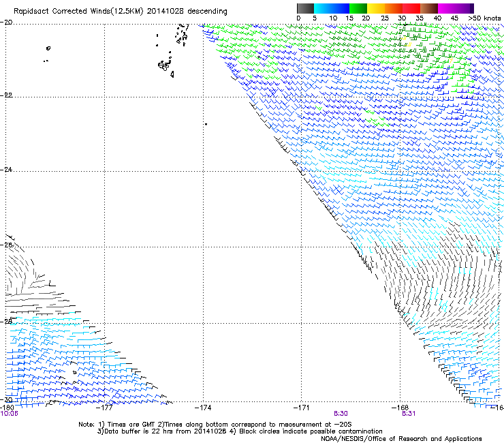Click the 'NOAA/NESDIS/Office of Research and Applications' credit
Viewport: 504px width, 443px height.
coord(401,439)
